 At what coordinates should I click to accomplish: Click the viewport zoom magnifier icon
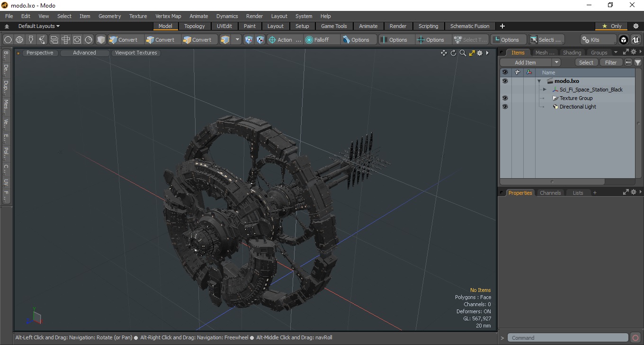[463, 53]
